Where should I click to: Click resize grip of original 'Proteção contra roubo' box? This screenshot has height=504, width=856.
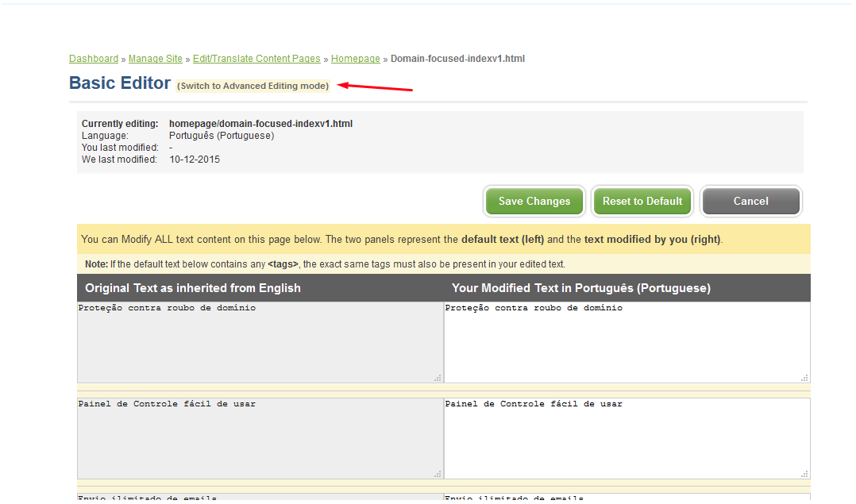(438, 378)
